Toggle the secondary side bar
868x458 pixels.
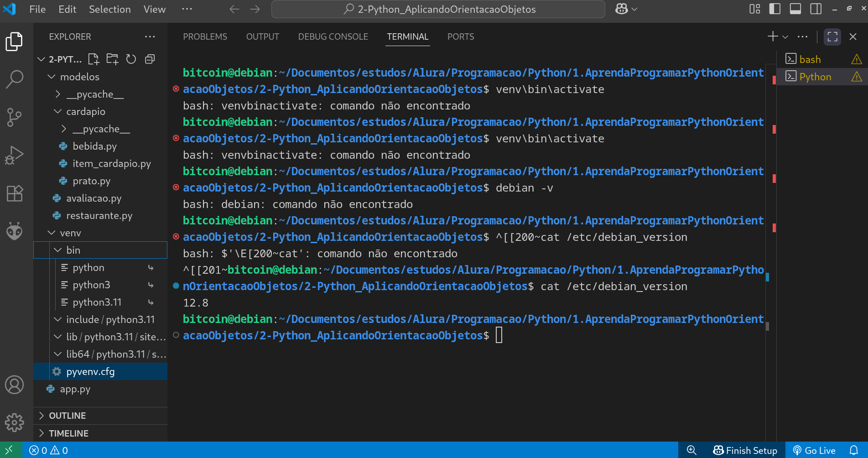pyautogui.click(x=816, y=9)
